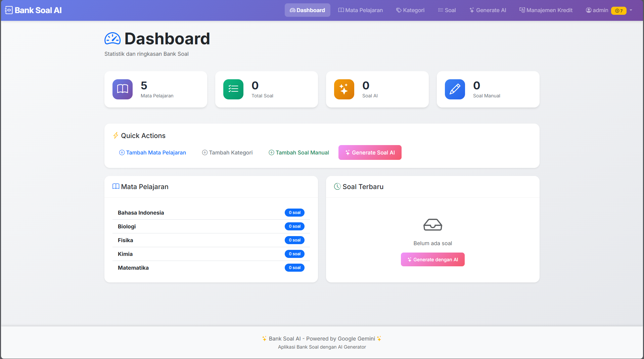Click the empty inbox icon in Soal Terbaru panel

tap(432, 225)
